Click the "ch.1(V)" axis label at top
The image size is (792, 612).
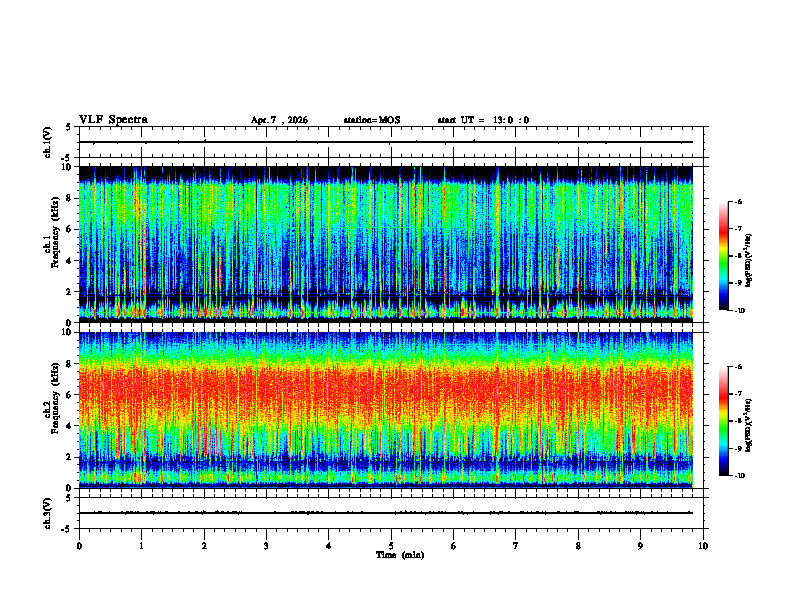click(x=48, y=142)
